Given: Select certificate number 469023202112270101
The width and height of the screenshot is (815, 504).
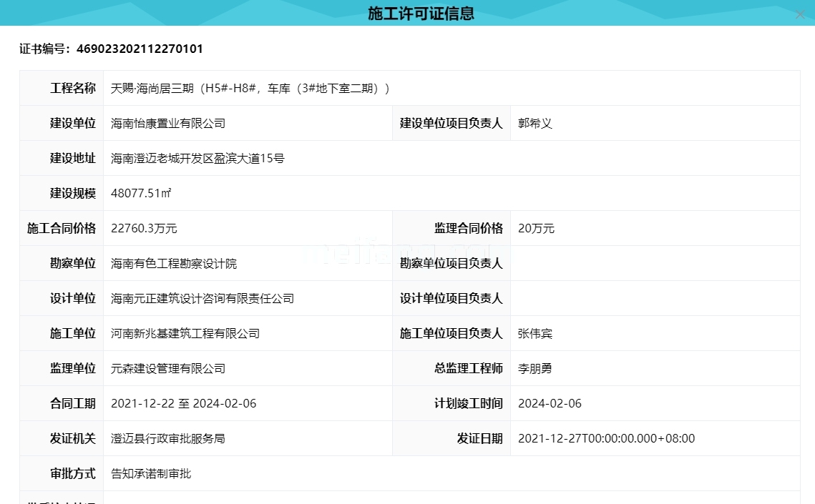Looking at the screenshot, I should click(x=140, y=49).
